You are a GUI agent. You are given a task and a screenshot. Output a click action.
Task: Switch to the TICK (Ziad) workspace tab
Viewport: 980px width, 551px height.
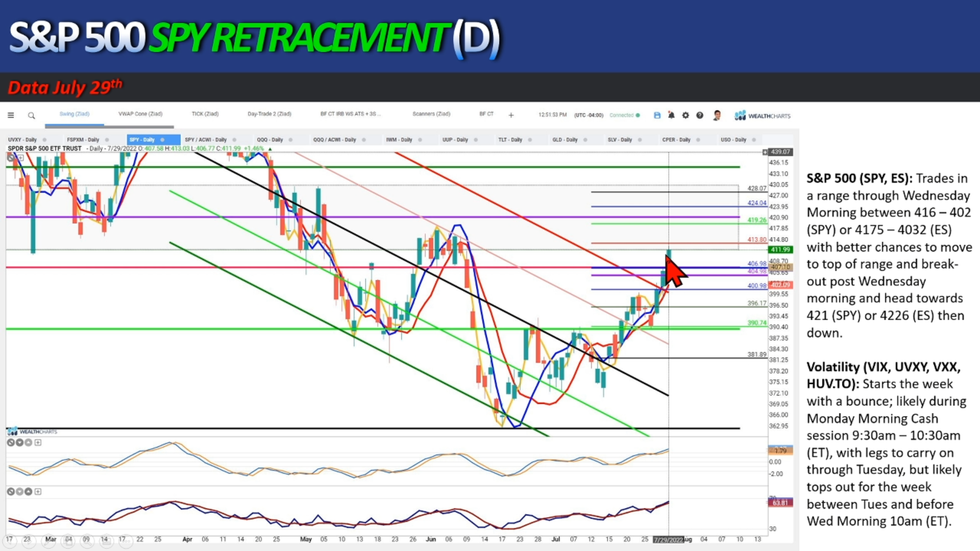(205, 114)
